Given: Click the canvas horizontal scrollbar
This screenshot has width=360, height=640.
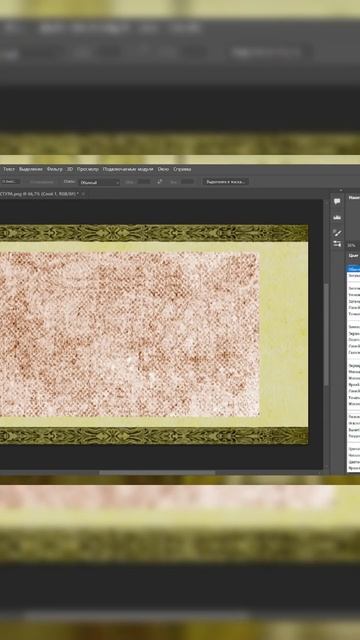Looking at the screenshot, I should coord(157,473).
